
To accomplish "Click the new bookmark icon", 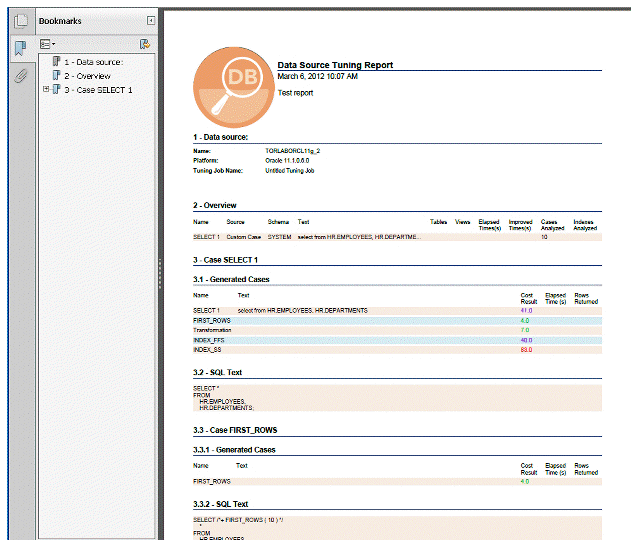I will pos(145,44).
